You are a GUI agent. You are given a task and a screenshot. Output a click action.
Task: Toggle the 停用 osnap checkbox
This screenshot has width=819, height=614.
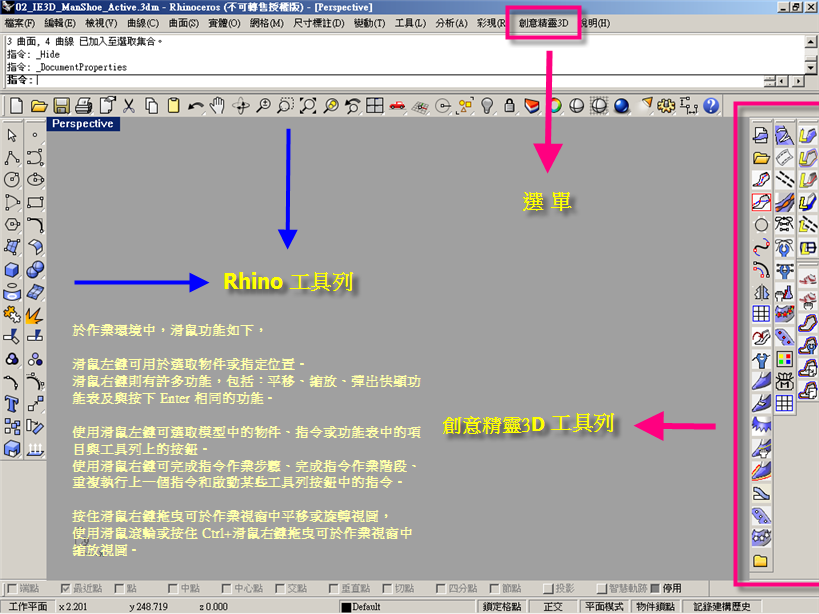click(x=655, y=589)
